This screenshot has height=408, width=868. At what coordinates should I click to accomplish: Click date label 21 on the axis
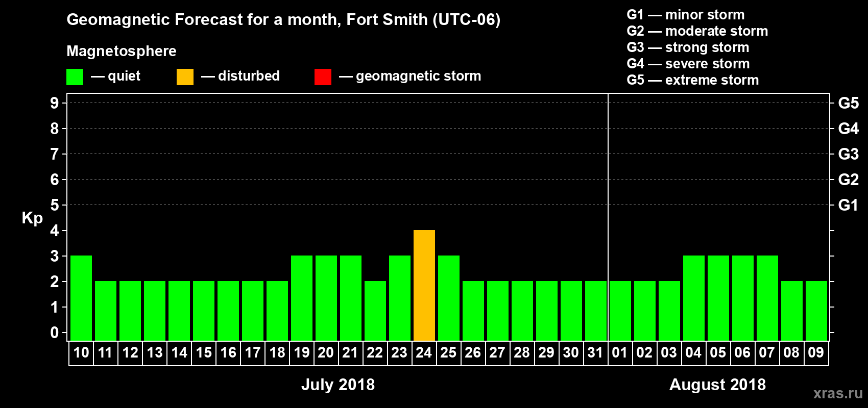pyautogui.click(x=350, y=353)
